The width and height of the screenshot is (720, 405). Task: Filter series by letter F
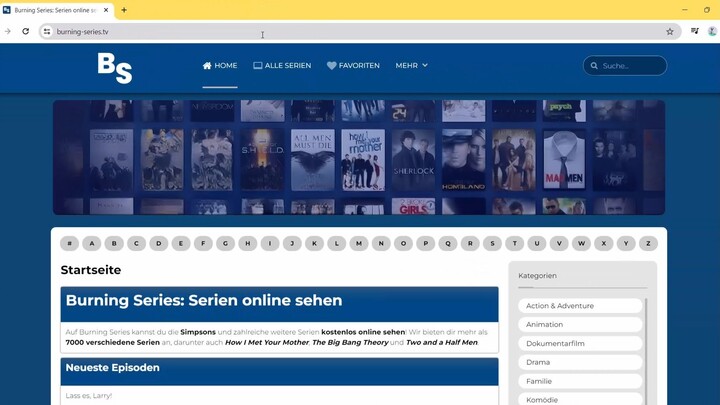[x=203, y=243]
